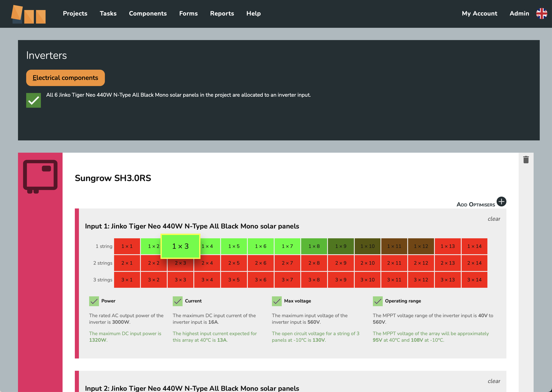Pick the 3 × 4 configuration cell
Viewport: 552px width, 392px height.
[207, 280]
